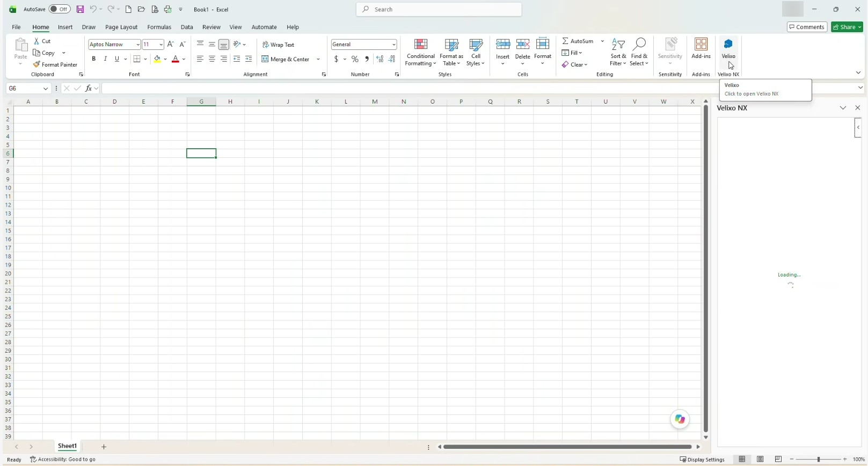Open the number format dropdown

[394, 45]
